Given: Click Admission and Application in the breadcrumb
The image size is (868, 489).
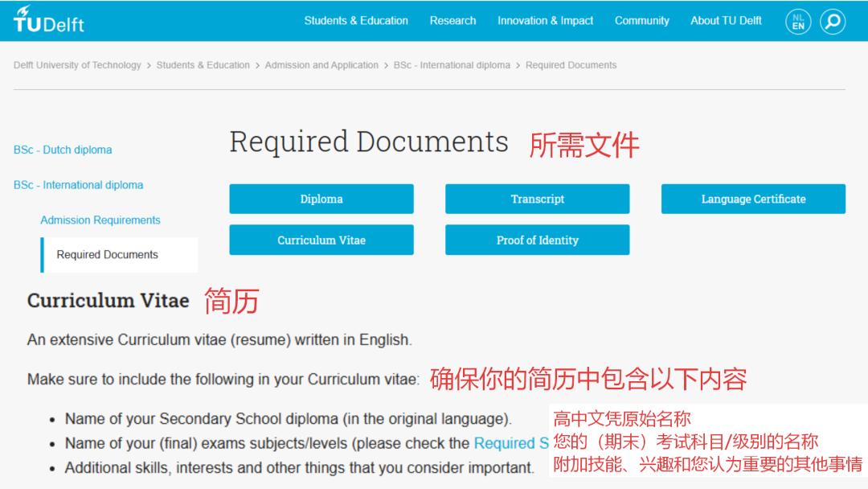Looking at the screenshot, I should coord(321,65).
